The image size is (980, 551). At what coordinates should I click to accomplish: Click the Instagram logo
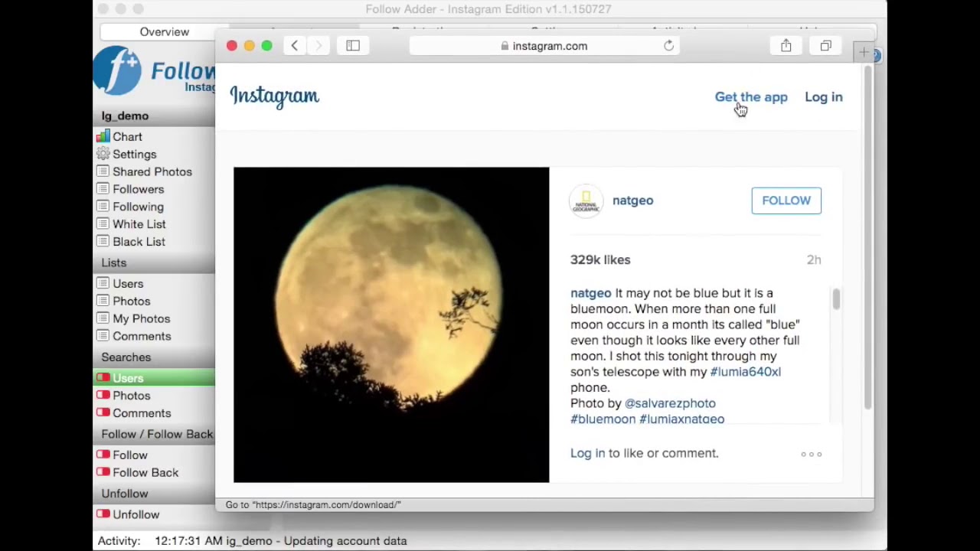click(x=274, y=96)
